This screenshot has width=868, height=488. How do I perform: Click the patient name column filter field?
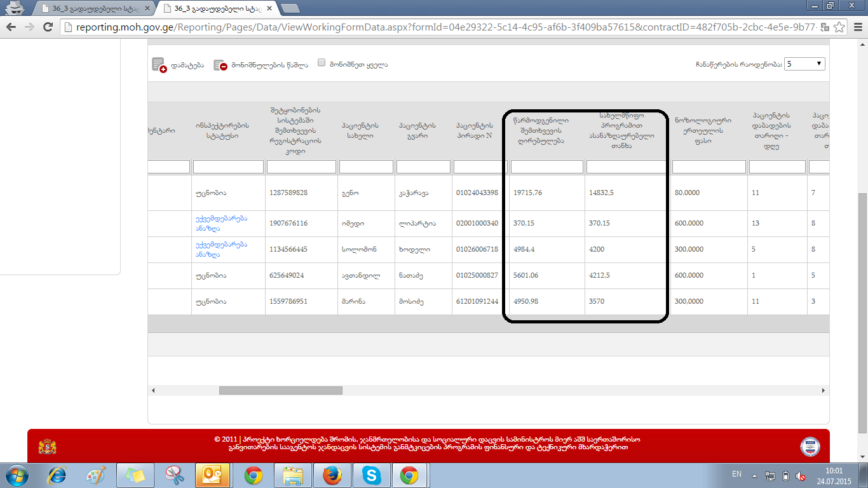click(x=366, y=167)
